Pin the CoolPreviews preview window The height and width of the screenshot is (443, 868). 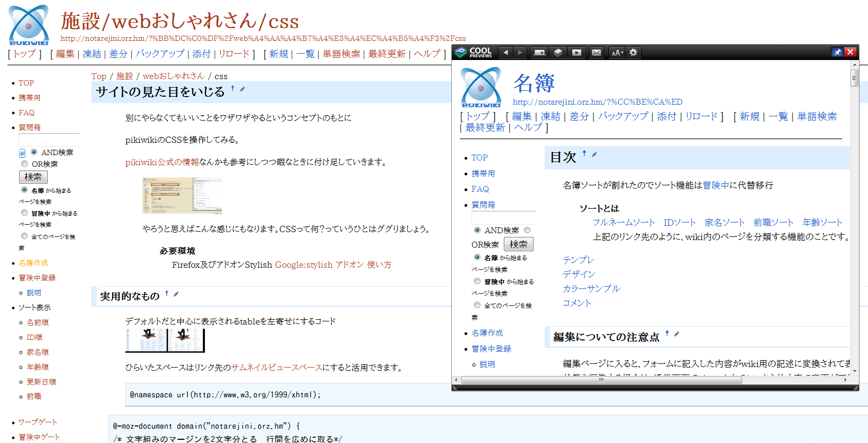pyautogui.click(x=837, y=52)
